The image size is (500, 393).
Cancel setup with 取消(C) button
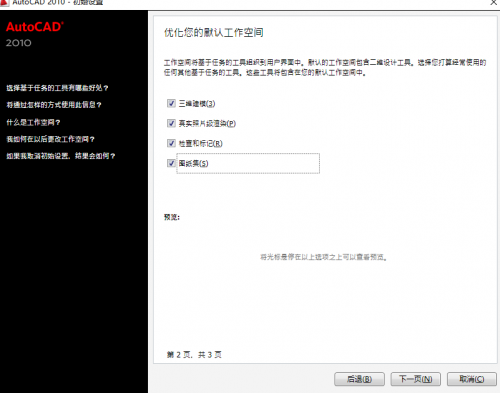(x=472, y=379)
